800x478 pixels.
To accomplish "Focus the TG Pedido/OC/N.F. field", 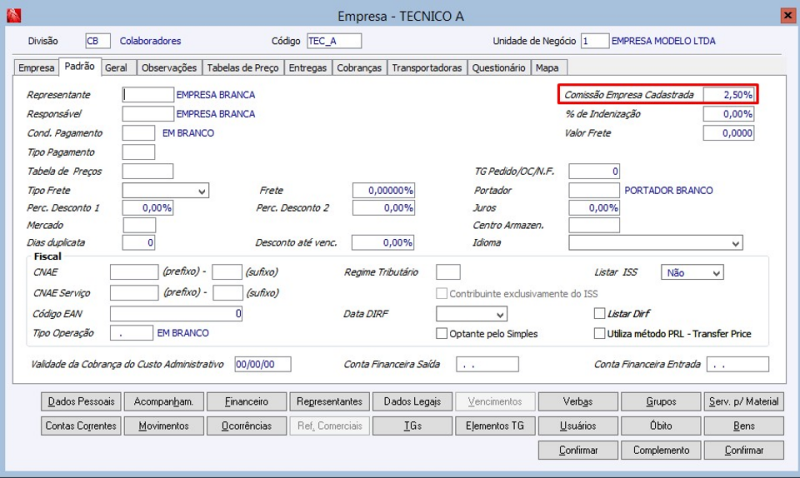I will (594, 171).
